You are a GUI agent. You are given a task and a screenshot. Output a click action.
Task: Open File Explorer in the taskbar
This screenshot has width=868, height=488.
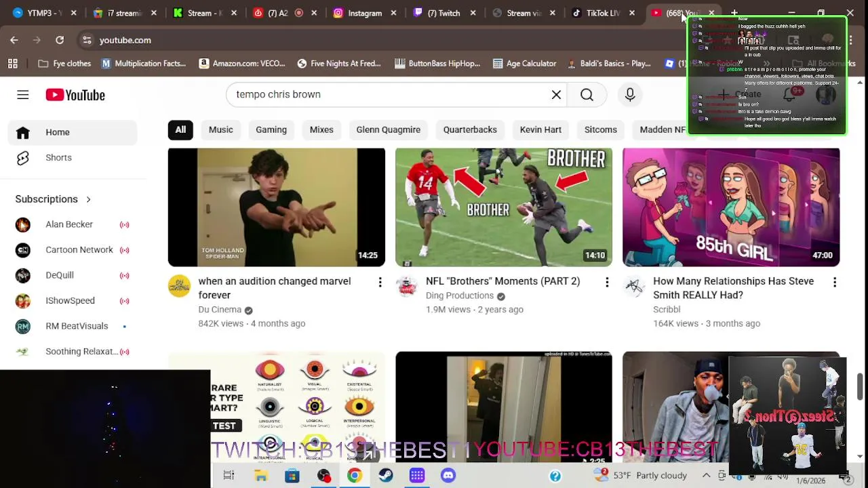(x=260, y=476)
